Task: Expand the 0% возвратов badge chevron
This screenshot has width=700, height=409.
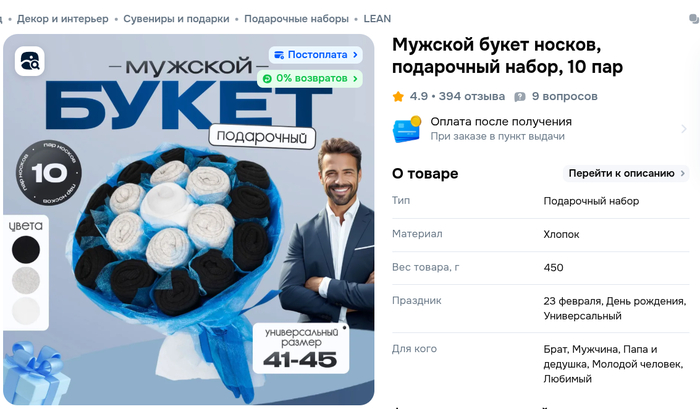Action: pyautogui.click(x=355, y=79)
